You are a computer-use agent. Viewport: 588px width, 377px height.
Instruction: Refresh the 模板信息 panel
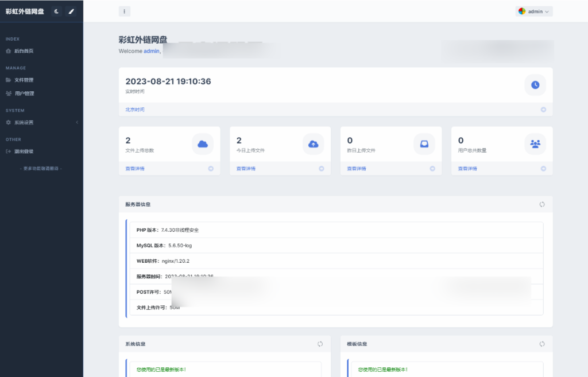[541, 344]
